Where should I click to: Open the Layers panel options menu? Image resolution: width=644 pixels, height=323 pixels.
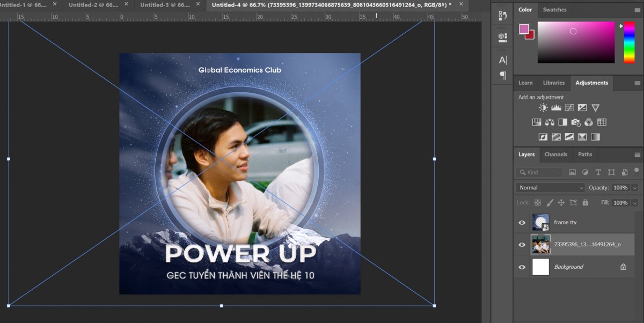(637, 155)
